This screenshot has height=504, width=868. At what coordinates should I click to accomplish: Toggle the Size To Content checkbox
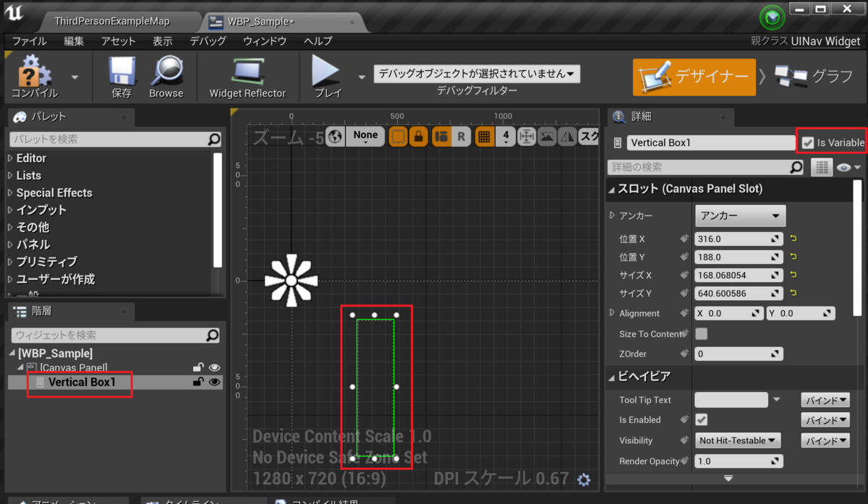click(701, 334)
